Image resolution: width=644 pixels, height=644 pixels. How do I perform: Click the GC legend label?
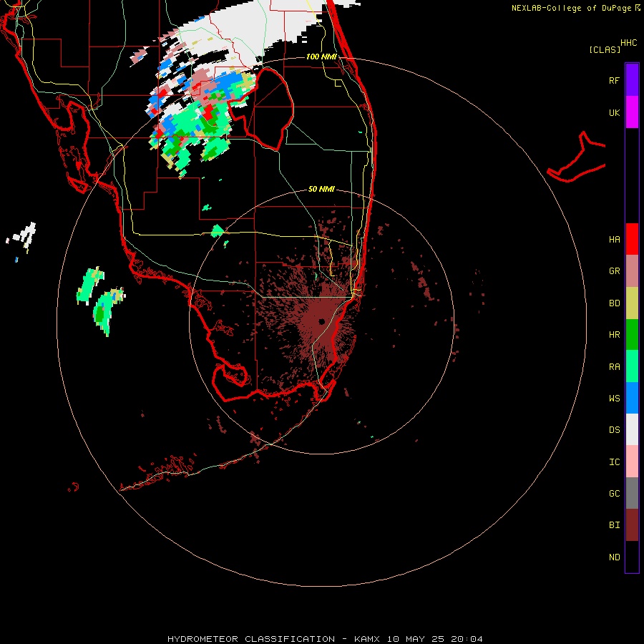(614, 494)
